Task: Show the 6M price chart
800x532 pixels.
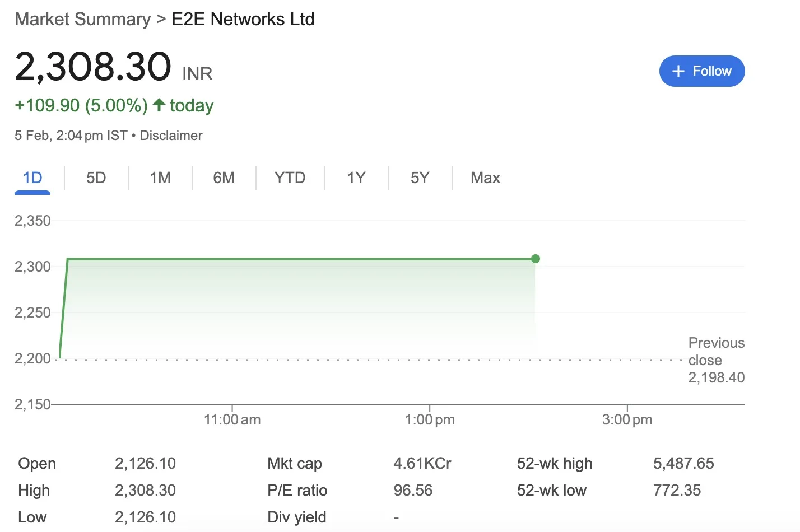Action: point(224,178)
